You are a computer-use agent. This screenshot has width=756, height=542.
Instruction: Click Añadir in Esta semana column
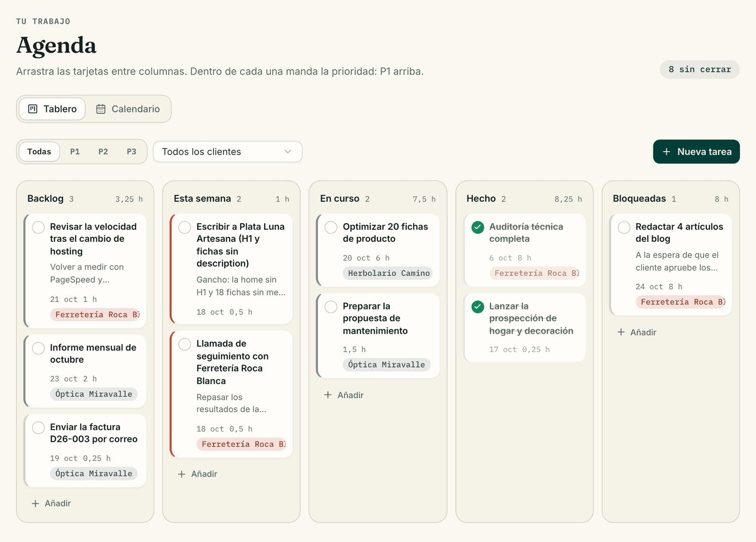tap(198, 474)
